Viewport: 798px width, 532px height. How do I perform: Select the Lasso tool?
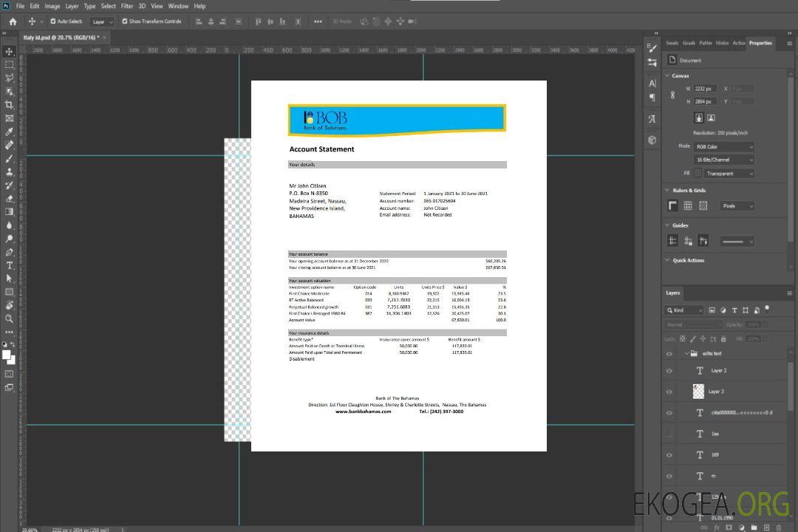tap(9, 78)
